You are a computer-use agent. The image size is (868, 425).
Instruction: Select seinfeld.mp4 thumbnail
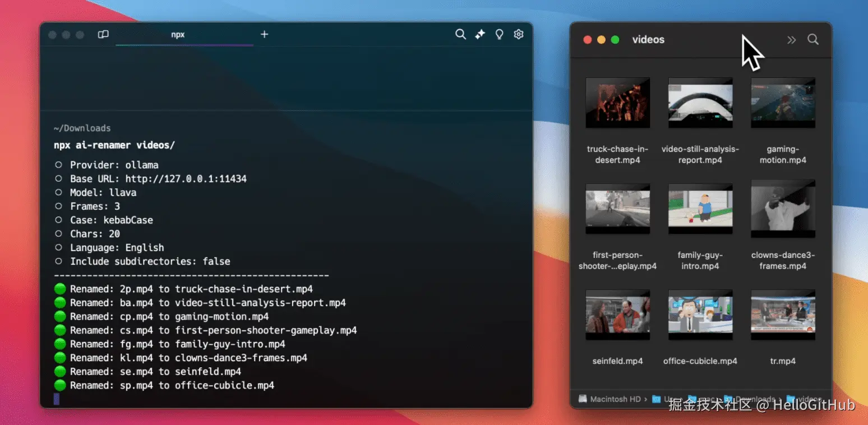tap(617, 315)
